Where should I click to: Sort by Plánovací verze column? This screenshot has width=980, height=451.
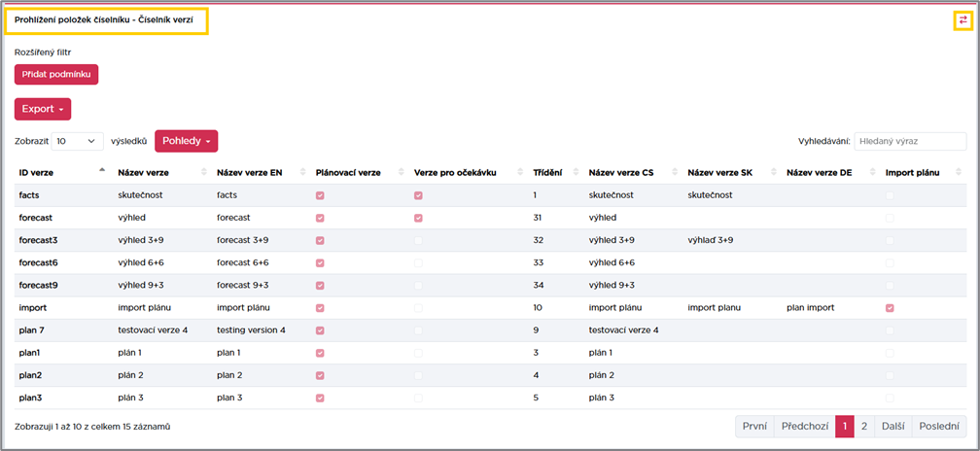[x=360, y=172]
